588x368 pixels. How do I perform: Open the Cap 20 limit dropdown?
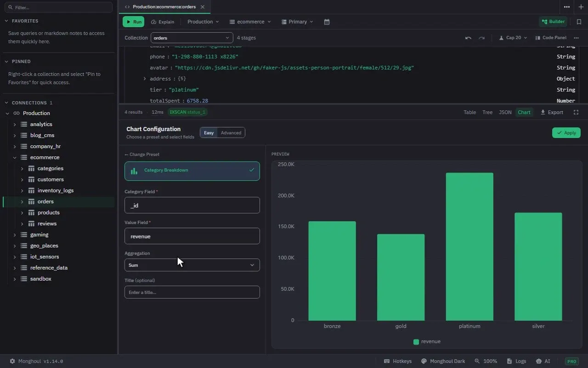(513, 38)
